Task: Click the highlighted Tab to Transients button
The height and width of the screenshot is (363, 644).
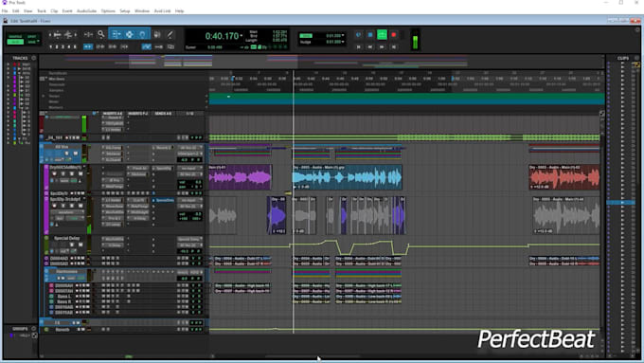Action: 88,47
